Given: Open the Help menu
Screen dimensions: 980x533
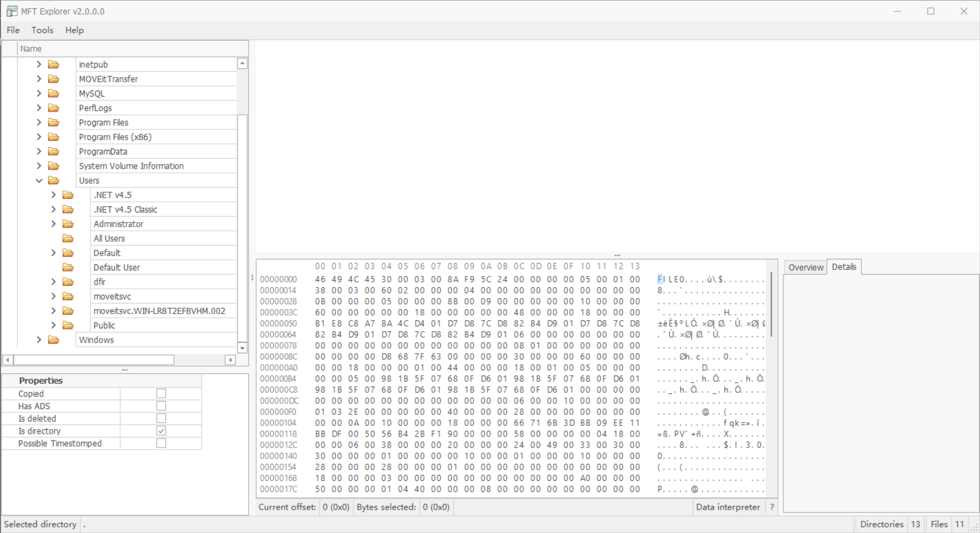Looking at the screenshot, I should (74, 30).
